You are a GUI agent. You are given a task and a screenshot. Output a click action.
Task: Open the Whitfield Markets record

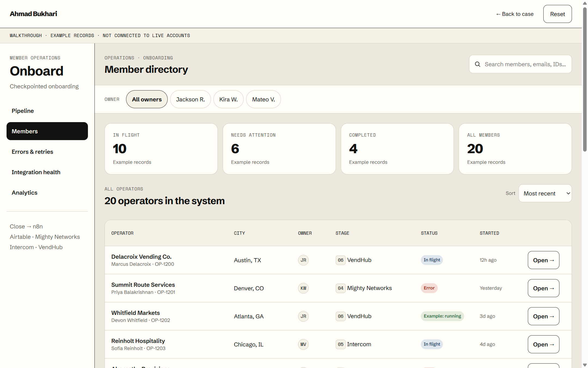click(543, 316)
